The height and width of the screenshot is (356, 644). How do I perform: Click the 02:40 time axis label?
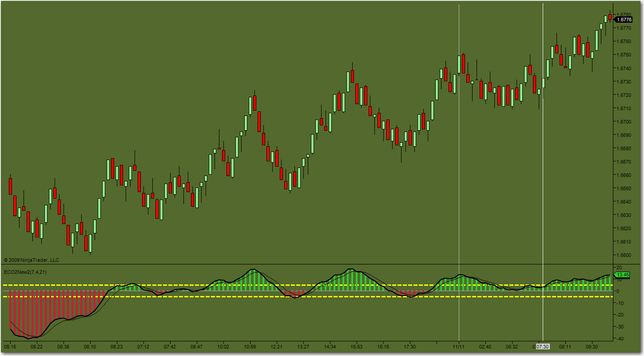click(485, 346)
